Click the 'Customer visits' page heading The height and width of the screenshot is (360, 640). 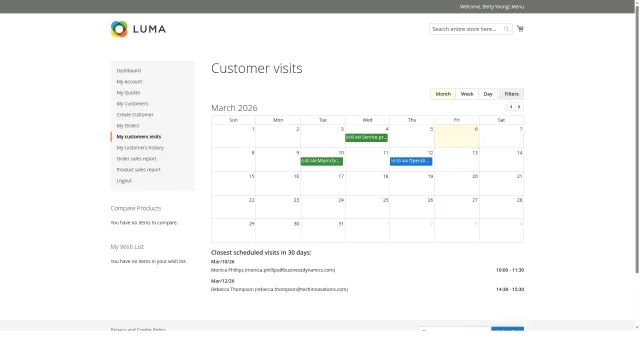pyautogui.click(x=257, y=68)
